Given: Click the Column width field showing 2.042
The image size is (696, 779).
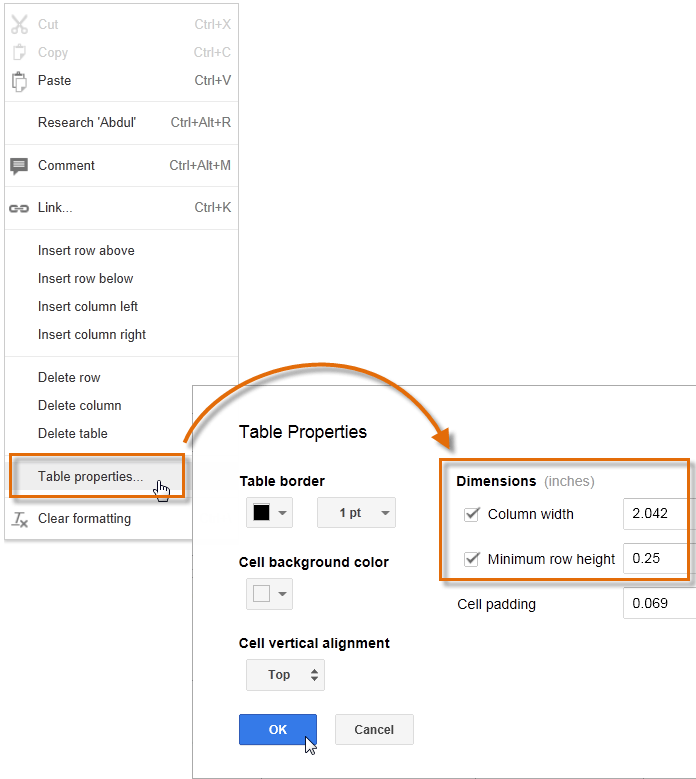Looking at the screenshot, I should [x=659, y=514].
